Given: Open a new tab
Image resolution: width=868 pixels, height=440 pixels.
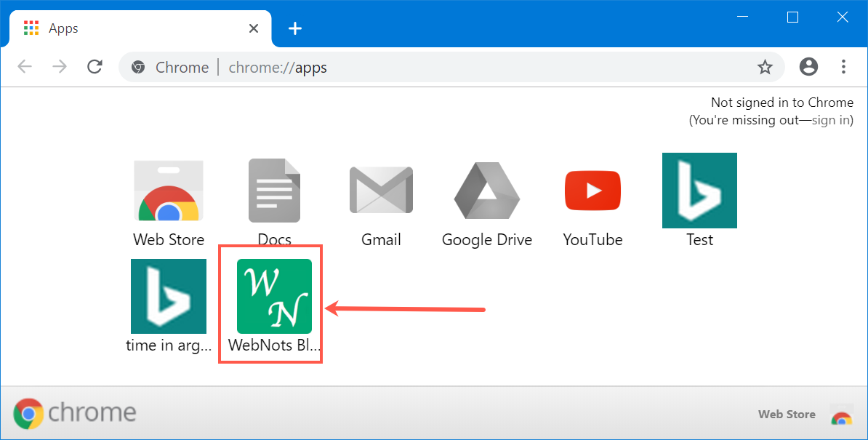Looking at the screenshot, I should tap(294, 28).
